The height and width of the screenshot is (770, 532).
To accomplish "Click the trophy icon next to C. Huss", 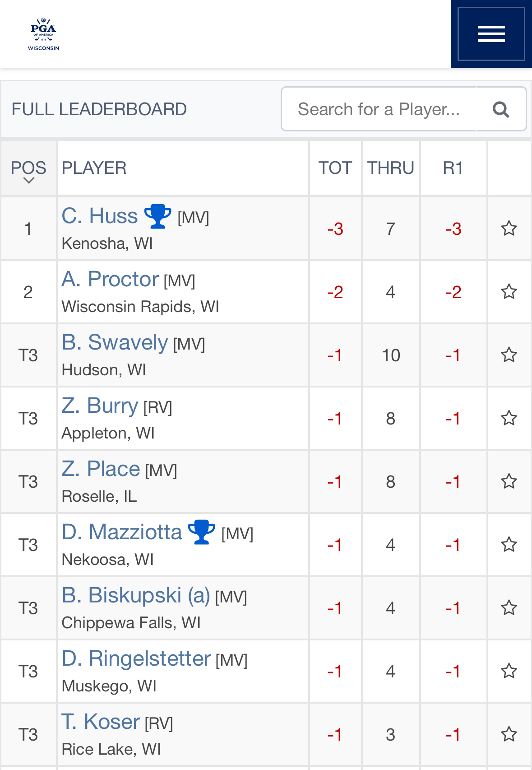I will click(157, 216).
